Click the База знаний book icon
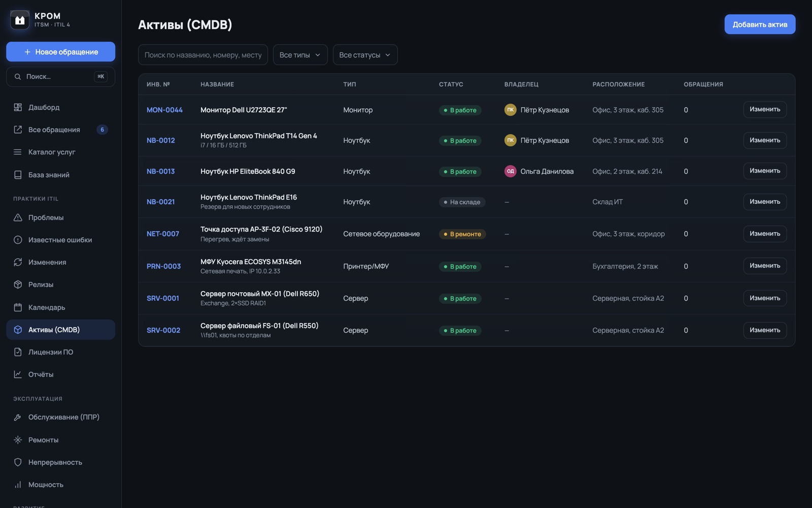The height and width of the screenshot is (508, 812). coord(18,175)
